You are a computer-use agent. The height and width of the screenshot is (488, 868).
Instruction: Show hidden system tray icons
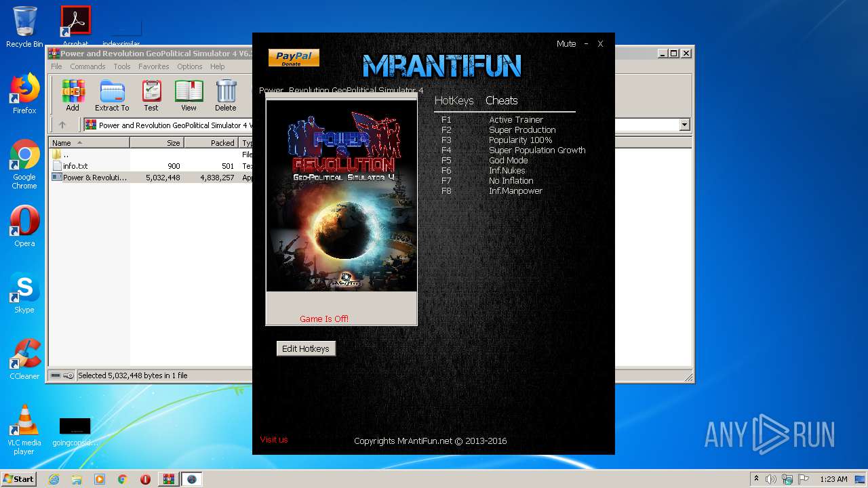click(x=756, y=479)
